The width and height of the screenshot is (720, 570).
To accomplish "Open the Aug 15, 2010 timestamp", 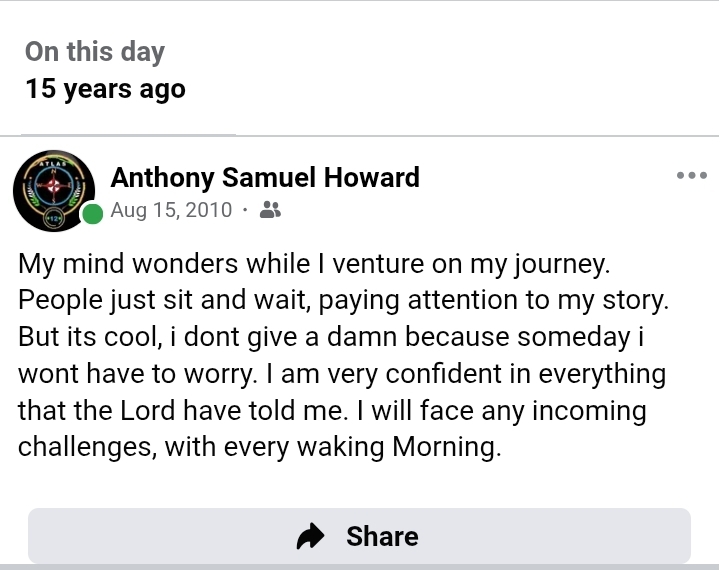I will click(x=171, y=210).
